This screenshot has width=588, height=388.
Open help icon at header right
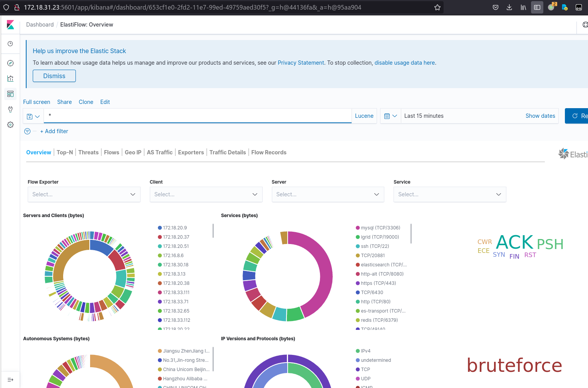coord(585,25)
